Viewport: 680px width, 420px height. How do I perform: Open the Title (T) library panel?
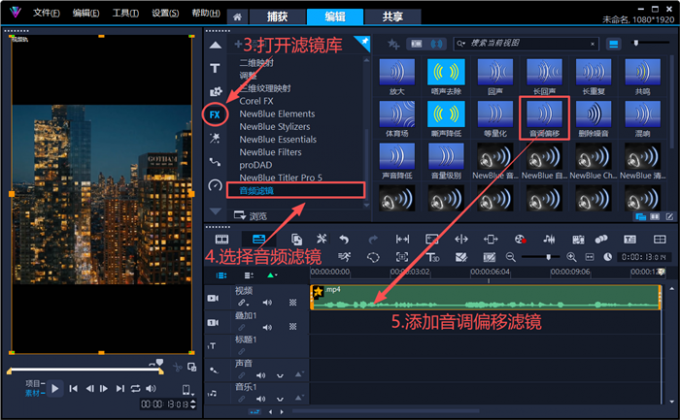pos(215,68)
